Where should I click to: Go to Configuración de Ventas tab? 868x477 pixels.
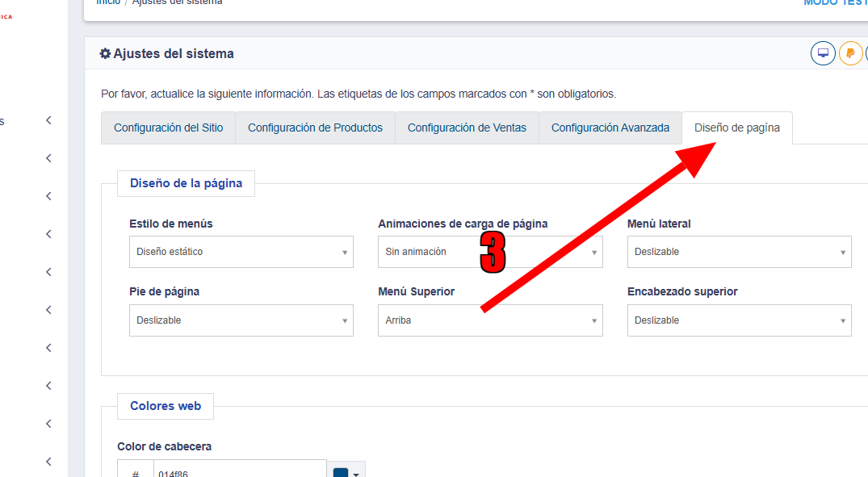point(467,128)
